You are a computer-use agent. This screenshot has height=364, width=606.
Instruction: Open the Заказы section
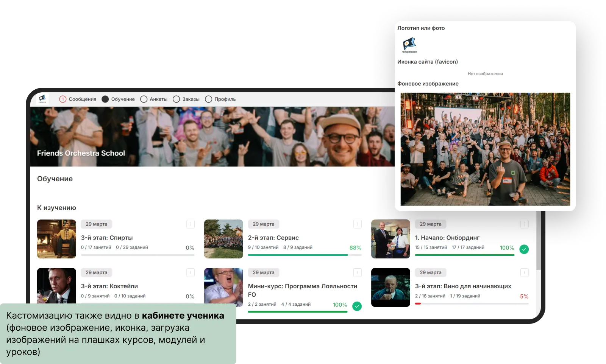186,99
